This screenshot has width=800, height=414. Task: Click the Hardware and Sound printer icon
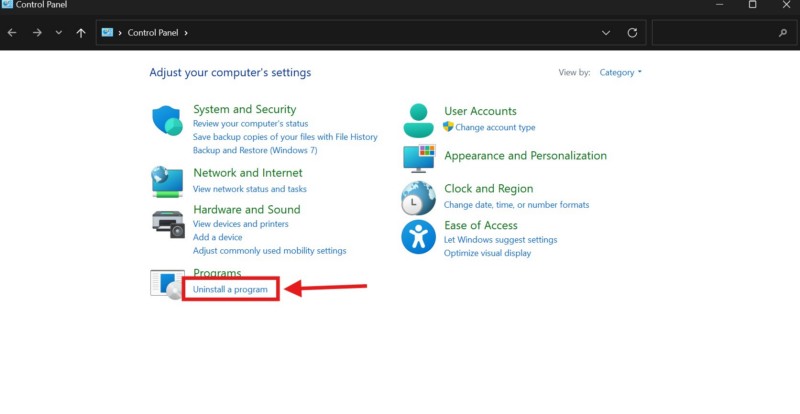[x=167, y=223]
